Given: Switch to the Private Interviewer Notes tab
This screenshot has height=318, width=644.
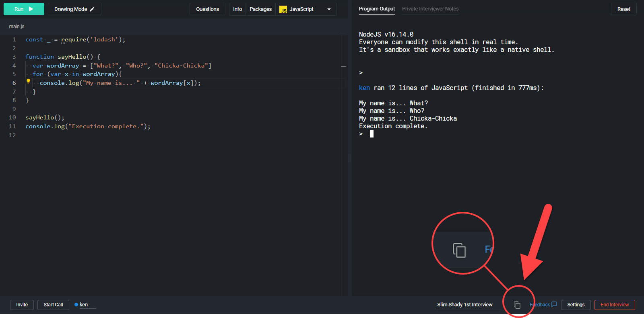Looking at the screenshot, I should coord(430,9).
